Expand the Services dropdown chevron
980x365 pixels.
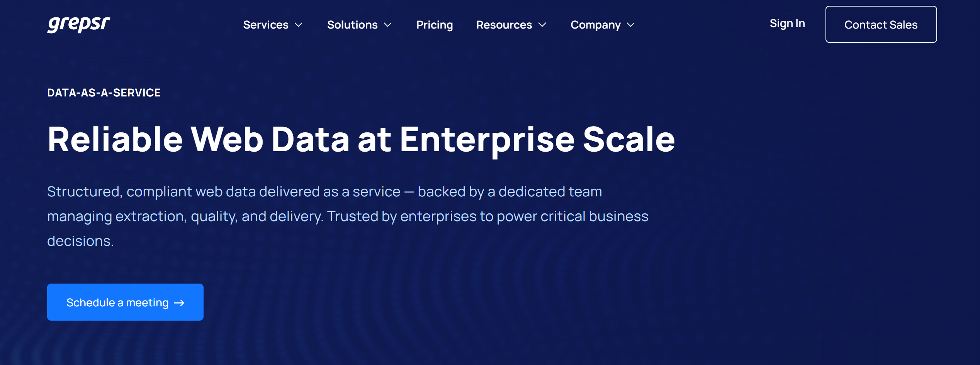pos(299,25)
